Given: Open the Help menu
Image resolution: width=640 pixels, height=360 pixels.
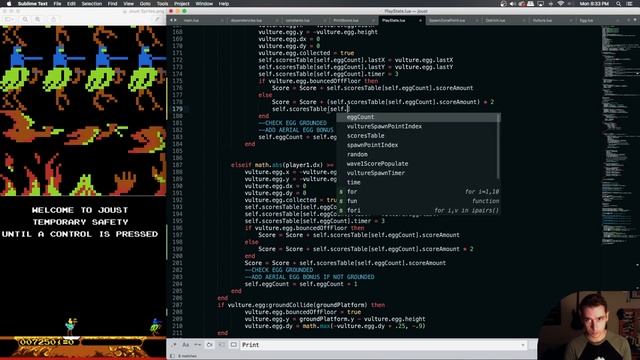Looking at the screenshot, I should [224, 4].
